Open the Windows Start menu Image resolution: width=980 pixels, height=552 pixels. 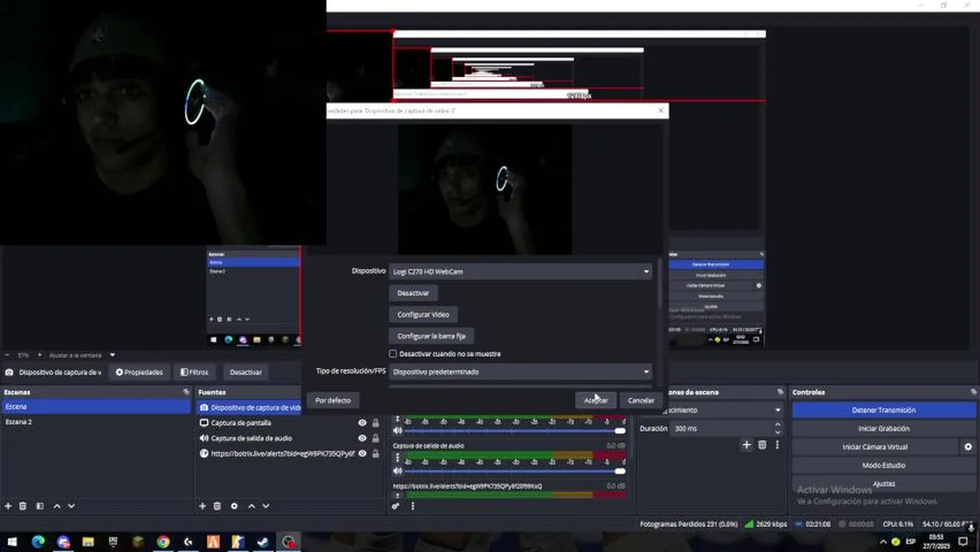[x=12, y=542]
